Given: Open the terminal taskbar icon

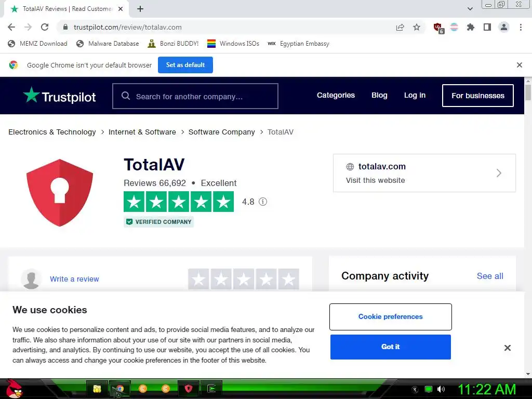Looking at the screenshot, I should coord(211,389).
